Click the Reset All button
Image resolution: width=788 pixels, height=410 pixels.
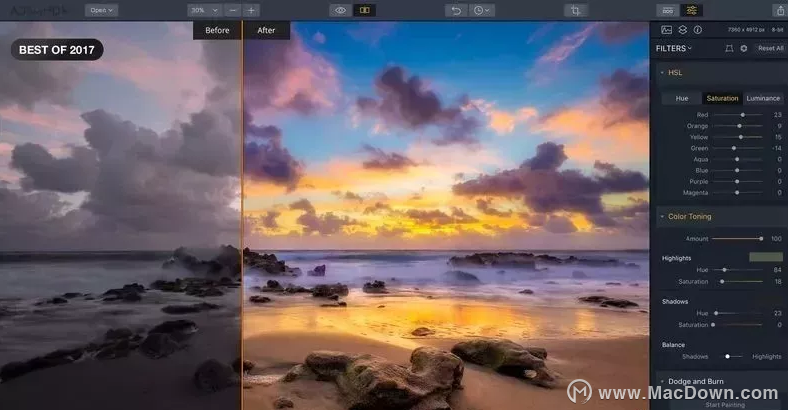770,48
